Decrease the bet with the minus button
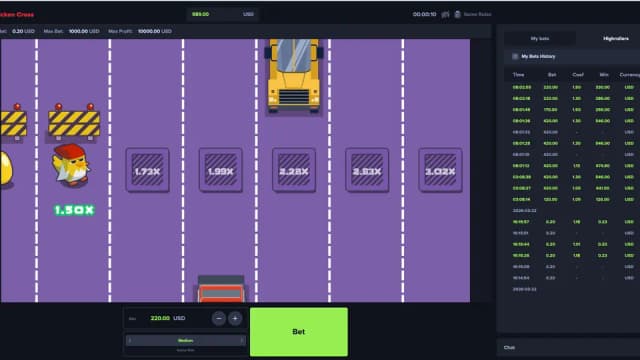 point(219,318)
